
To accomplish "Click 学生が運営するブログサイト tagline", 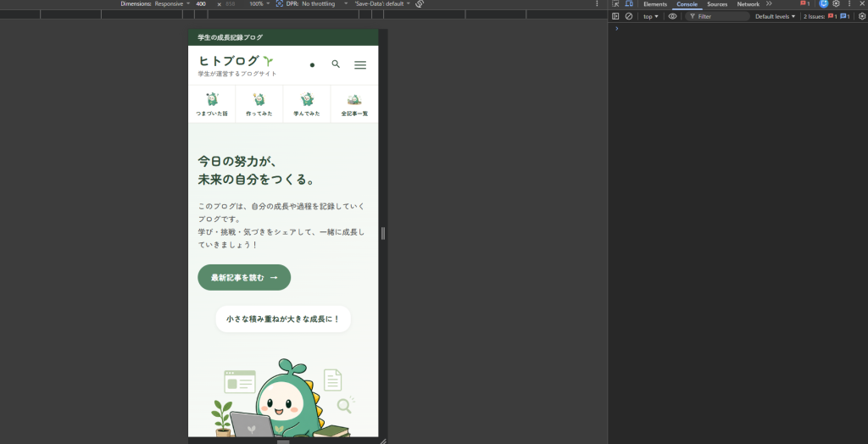I will (237, 75).
